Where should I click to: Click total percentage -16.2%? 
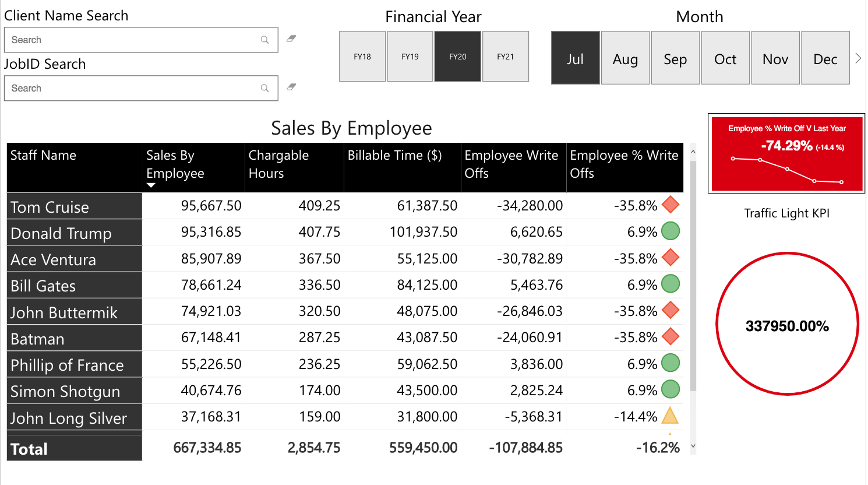coord(658,447)
